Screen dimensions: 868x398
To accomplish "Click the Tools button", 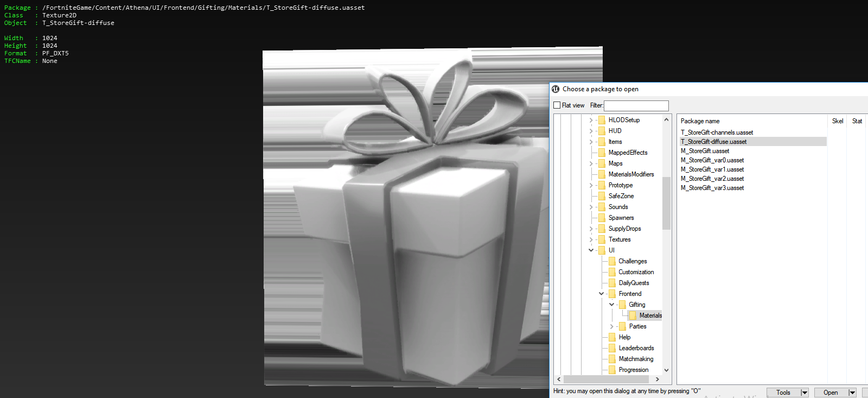I will (783, 393).
